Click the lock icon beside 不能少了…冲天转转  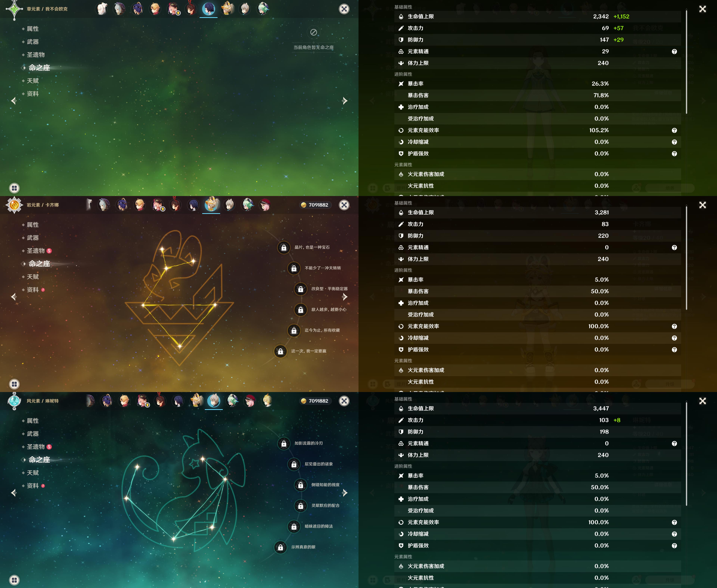[294, 268]
